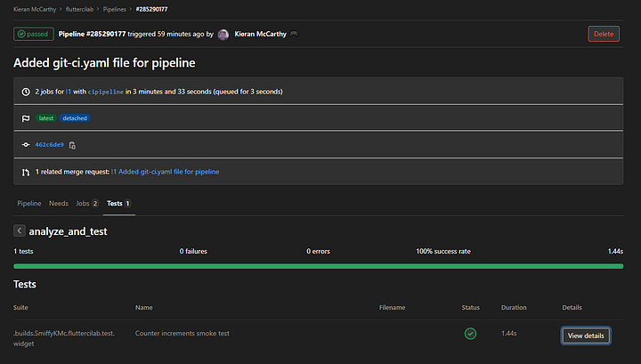Copy commit SHA with the clipboard icon
Image resolution: width=641 pixels, height=364 pixels.
coord(72,145)
